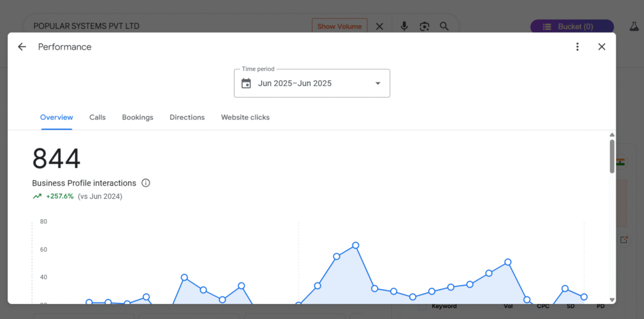
Task: Switch to the Calls tab
Action: coord(97,117)
